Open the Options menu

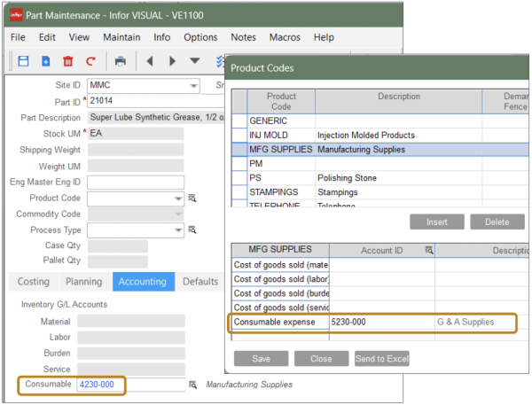(x=200, y=37)
